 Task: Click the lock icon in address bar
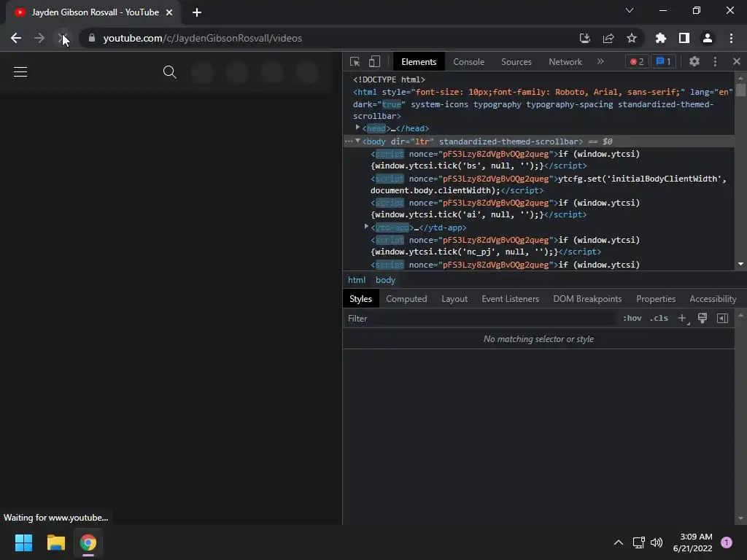click(x=92, y=38)
